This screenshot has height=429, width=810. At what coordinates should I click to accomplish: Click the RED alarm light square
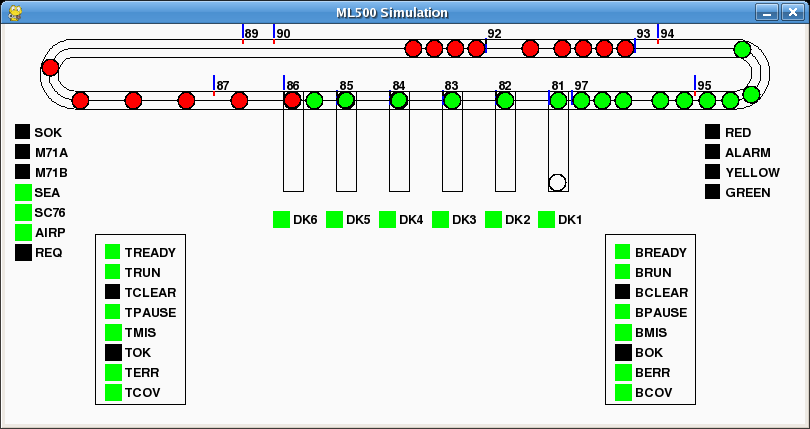[712, 132]
